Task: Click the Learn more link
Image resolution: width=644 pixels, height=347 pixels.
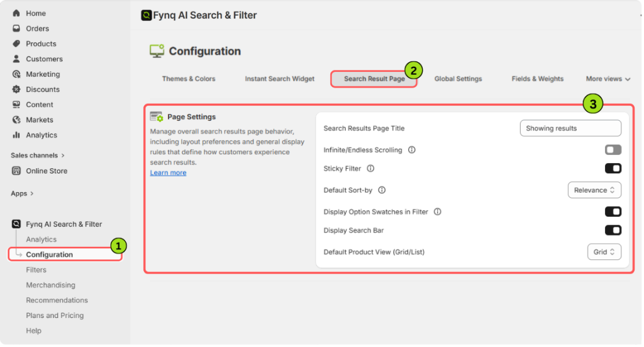Action: (168, 173)
